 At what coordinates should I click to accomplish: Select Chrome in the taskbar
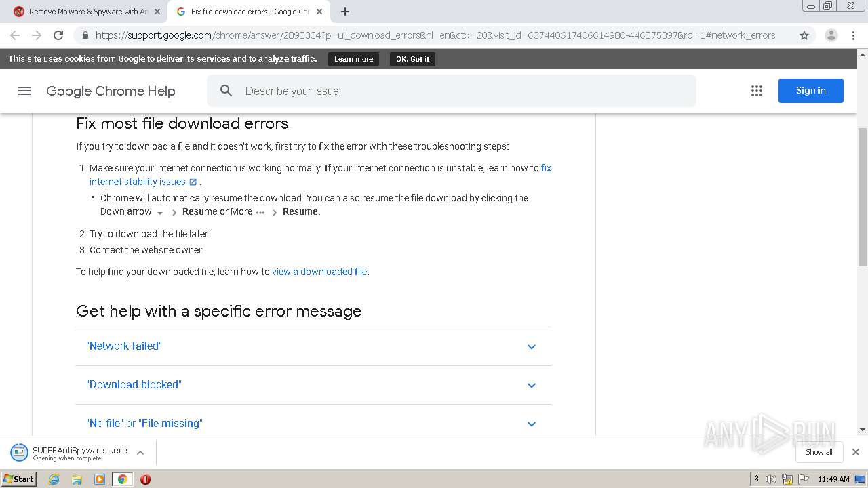[x=122, y=479]
